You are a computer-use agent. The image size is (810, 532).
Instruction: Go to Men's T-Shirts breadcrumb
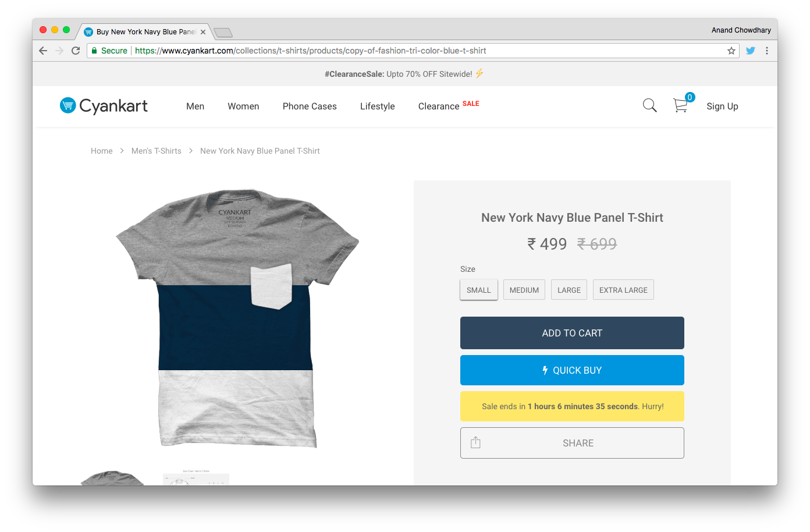(157, 151)
